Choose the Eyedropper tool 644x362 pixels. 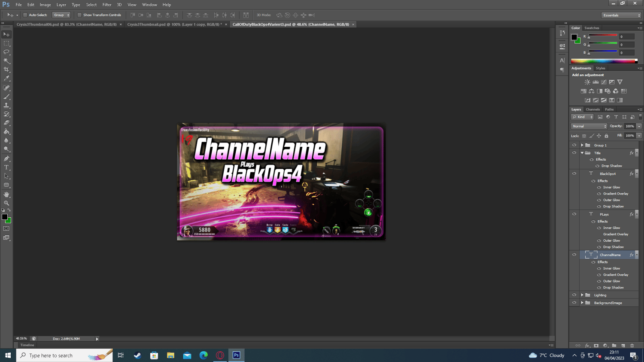6,79
